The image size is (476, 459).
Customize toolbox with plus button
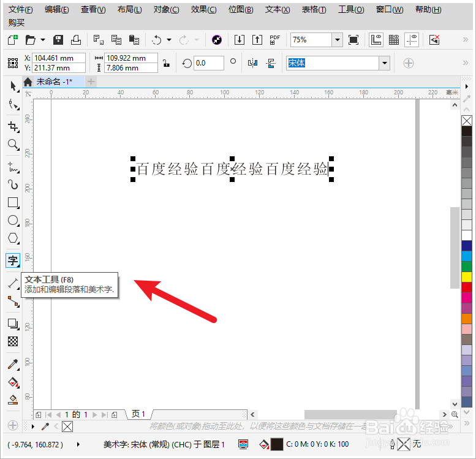click(13, 425)
